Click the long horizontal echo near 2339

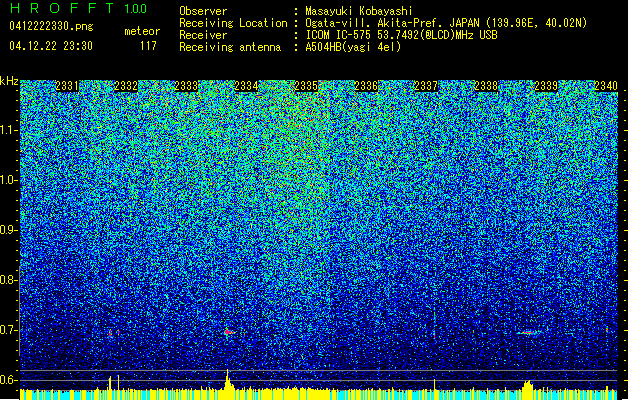coord(528,332)
